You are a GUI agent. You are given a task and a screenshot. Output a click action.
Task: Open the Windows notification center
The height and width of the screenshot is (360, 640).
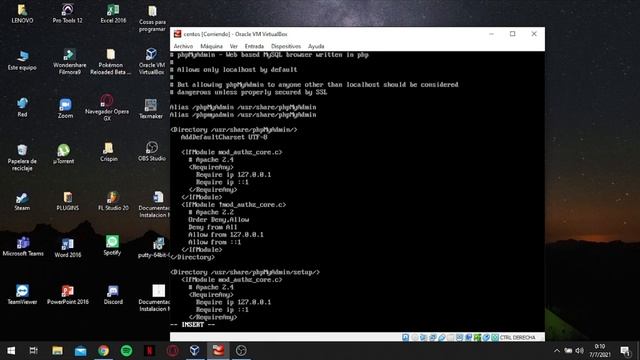click(625, 351)
